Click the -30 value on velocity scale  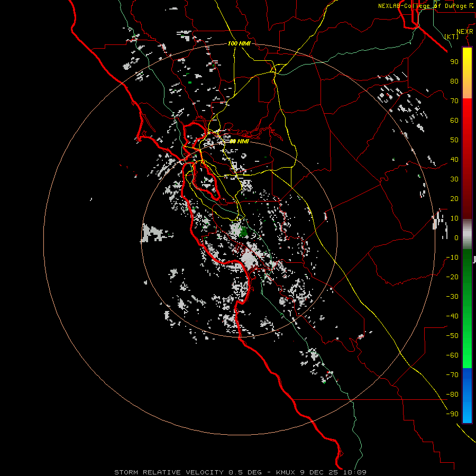[x=452, y=297]
